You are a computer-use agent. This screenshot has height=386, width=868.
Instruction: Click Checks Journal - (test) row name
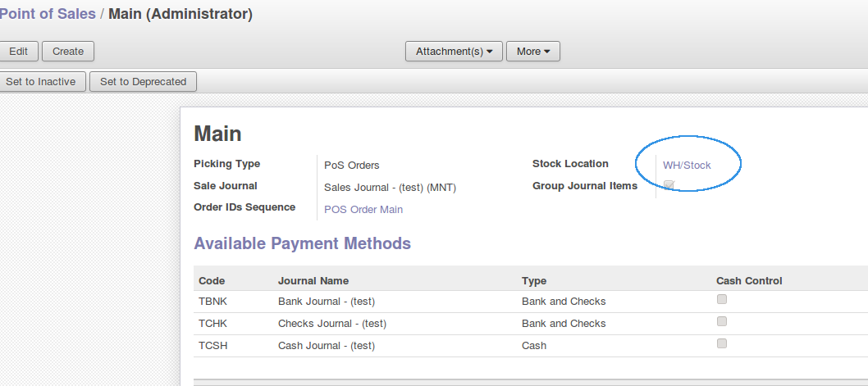332,324
